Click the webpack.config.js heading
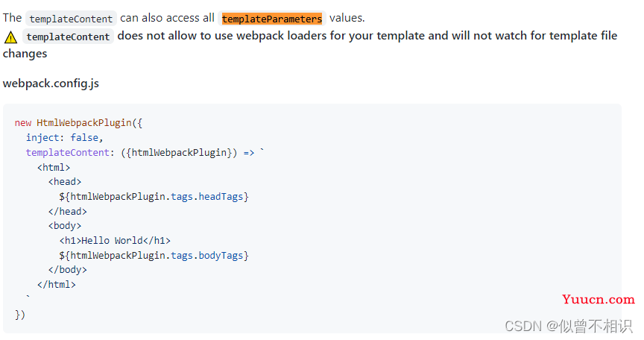The image size is (644, 340). click(51, 84)
